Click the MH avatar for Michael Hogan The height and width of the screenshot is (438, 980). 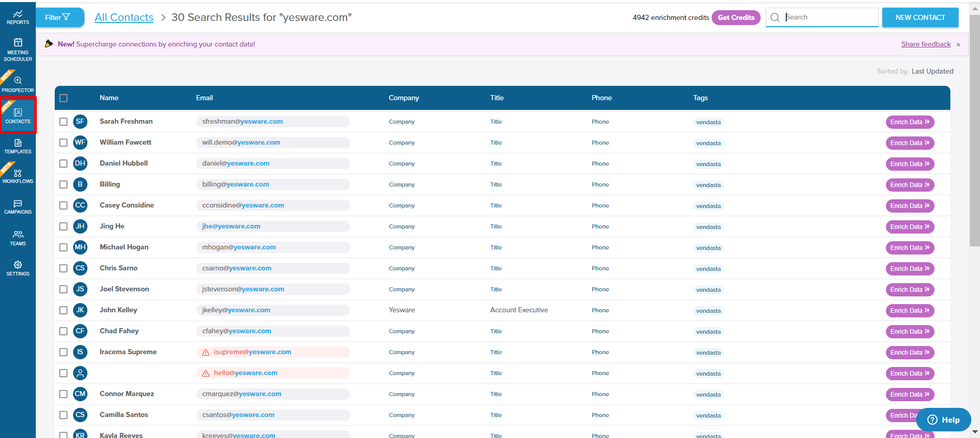pos(80,247)
